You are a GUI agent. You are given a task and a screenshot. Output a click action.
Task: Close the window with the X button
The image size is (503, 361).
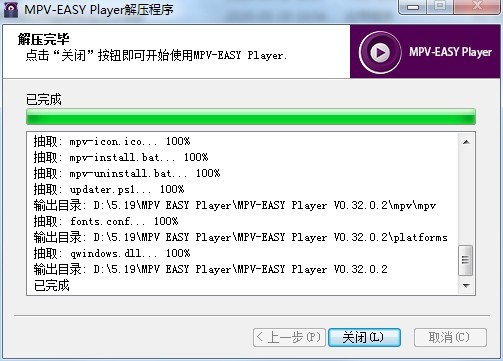coord(477,7)
